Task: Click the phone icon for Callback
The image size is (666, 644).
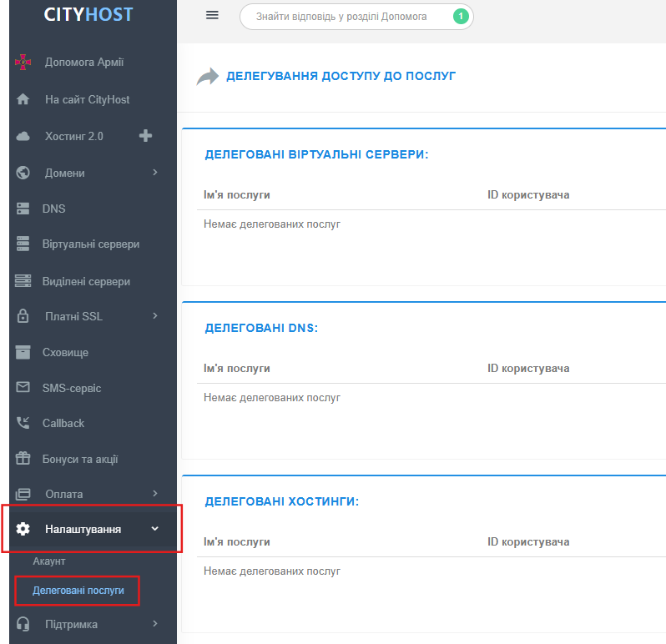Action: [23, 423]
